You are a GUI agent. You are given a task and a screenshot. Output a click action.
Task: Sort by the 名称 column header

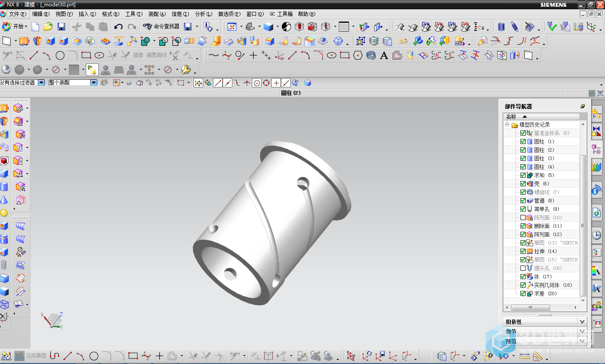(x=541, y=117)
